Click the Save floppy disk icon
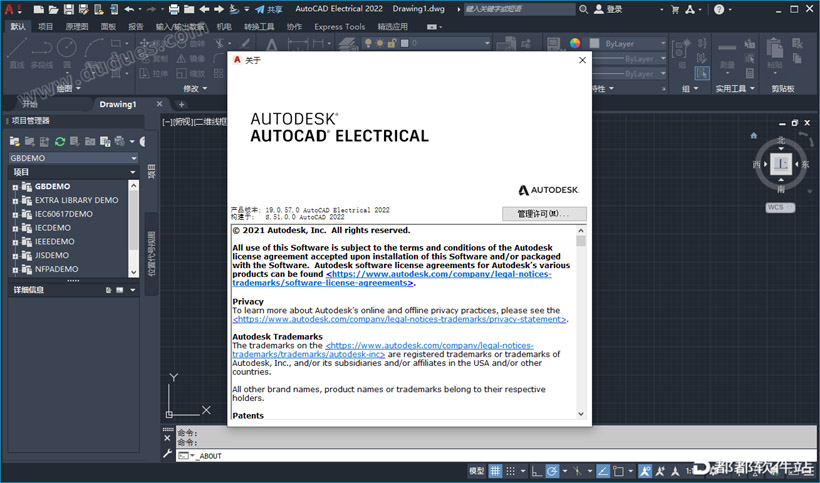This screenshot has height=483, width=820. 69,9
